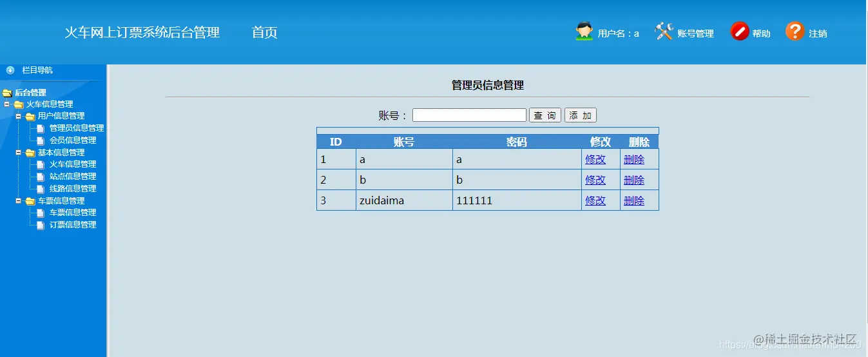Click the page icon beside 管理员信息管理
Screen dimensions: 868x357
41,128
